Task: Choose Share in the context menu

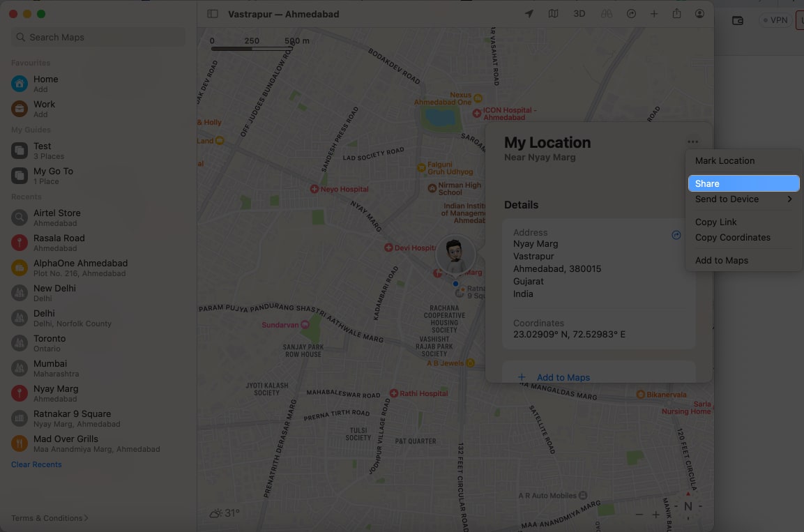Action: [743, 183]
